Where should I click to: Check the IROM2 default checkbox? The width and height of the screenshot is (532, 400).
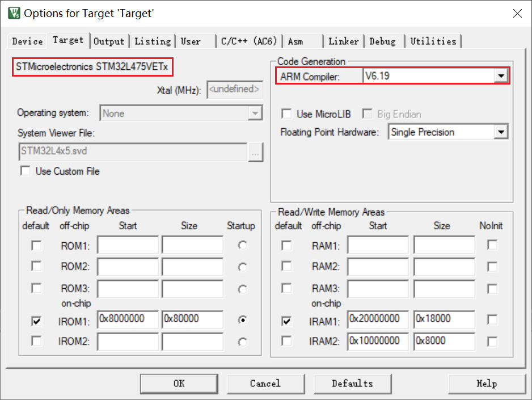[x=36, y=340]
